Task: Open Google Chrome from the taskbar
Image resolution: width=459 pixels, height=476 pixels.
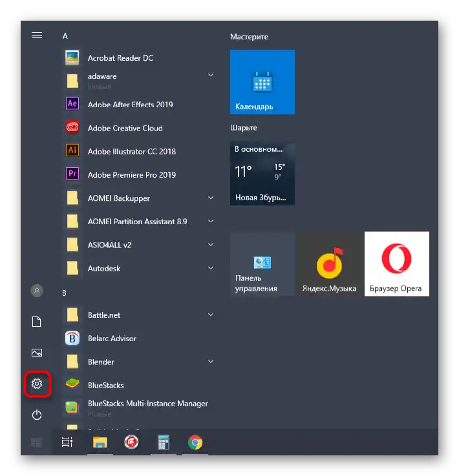Action: coord(195,442)
